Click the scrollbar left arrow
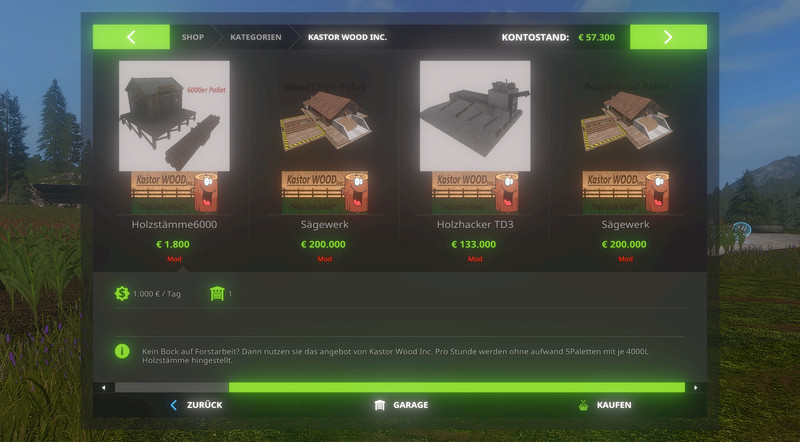The height and width of the screenshot is (442, 800). pyautogui.click(x=104, y=388)
